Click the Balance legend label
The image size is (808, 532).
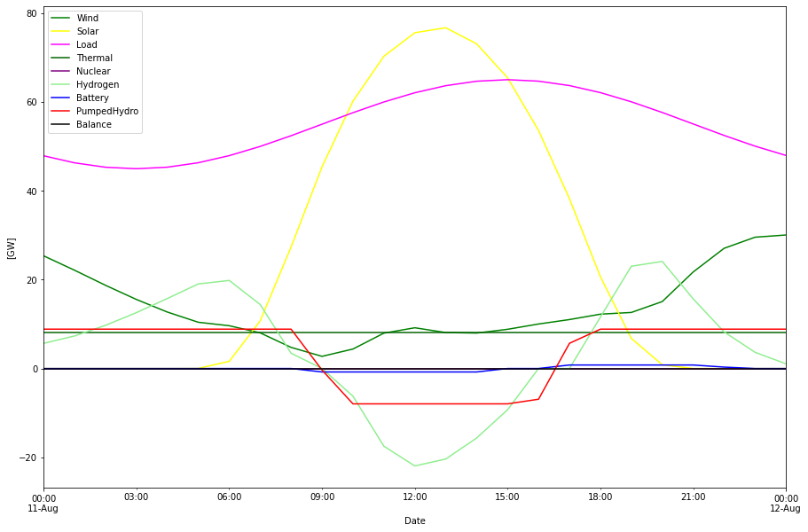94,125
